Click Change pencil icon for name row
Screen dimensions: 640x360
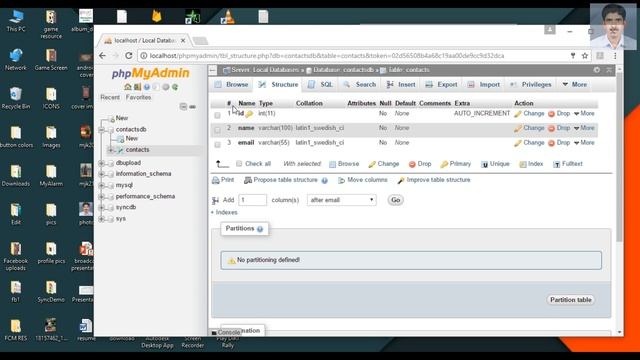518,129
